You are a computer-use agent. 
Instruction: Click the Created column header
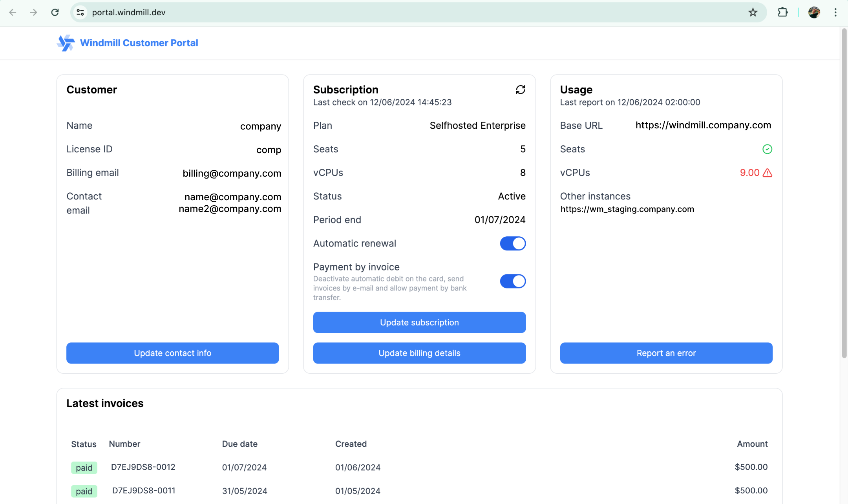351,444
